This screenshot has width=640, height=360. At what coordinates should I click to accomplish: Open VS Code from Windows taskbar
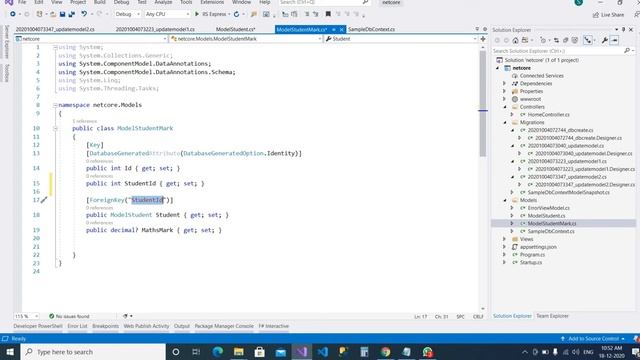323,352
